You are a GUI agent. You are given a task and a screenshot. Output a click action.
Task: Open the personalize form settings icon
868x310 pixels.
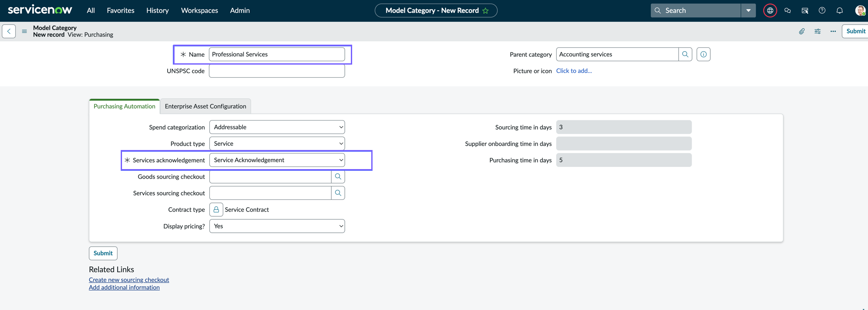coord(817,31)
